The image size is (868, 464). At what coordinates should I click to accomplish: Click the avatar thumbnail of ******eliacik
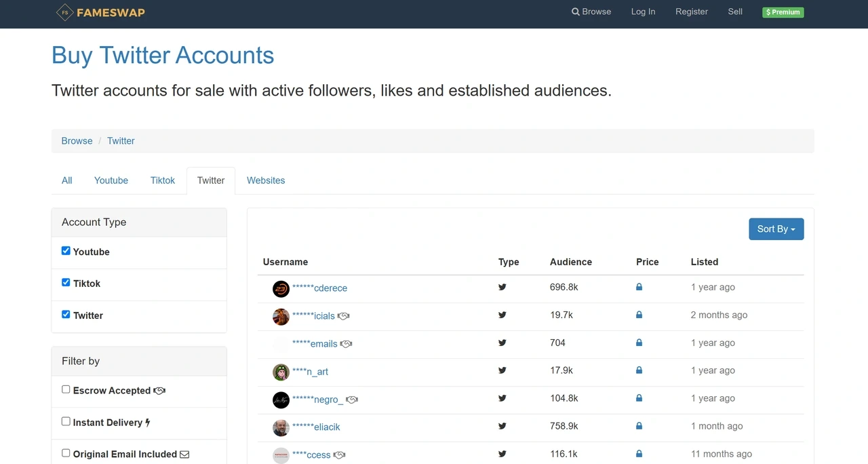click(x=281, y=427)
